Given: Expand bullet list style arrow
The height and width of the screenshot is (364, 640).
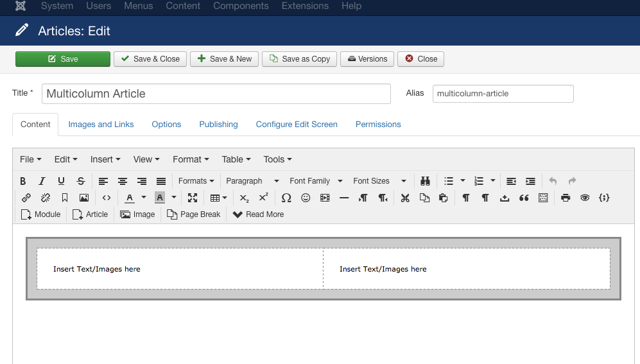Looking at the screenshot, I should (462, 181).
